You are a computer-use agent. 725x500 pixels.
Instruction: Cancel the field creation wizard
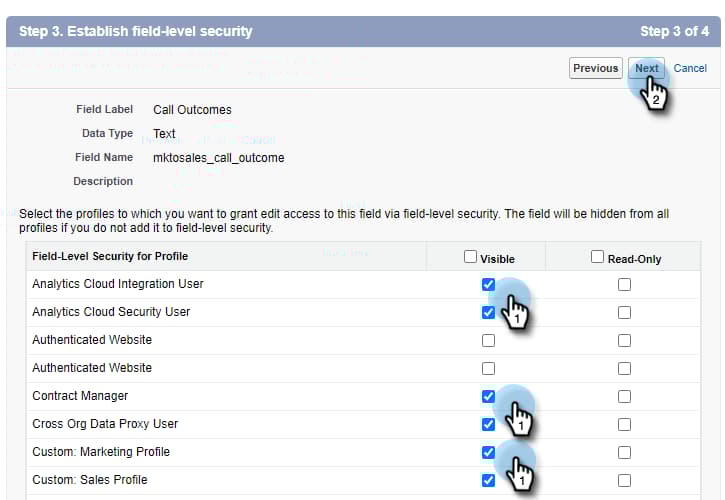[690, 68]
